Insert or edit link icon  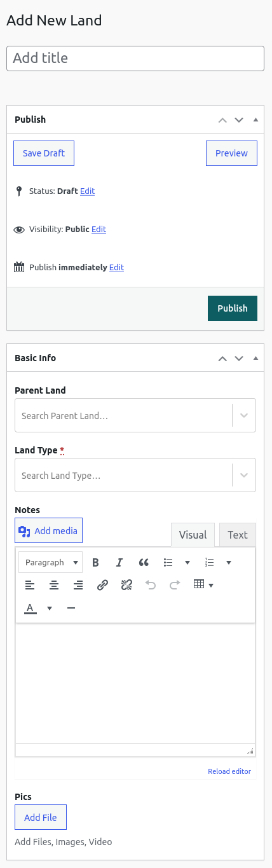click(102, 585)
